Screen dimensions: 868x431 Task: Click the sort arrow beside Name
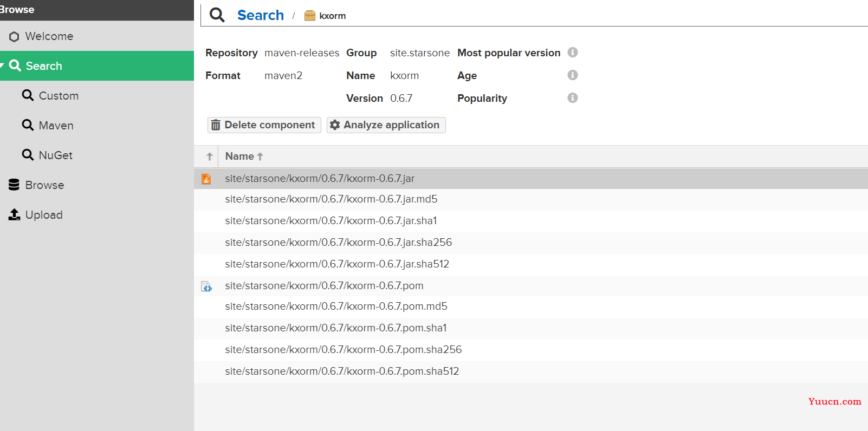point(260,156)
